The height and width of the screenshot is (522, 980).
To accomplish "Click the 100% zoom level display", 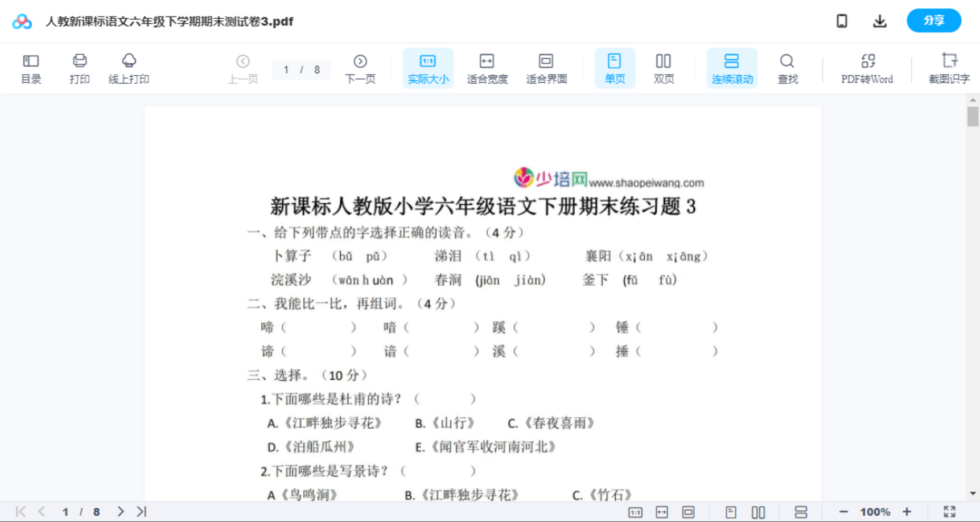I will pyautogui.click(x=875, y=511).
